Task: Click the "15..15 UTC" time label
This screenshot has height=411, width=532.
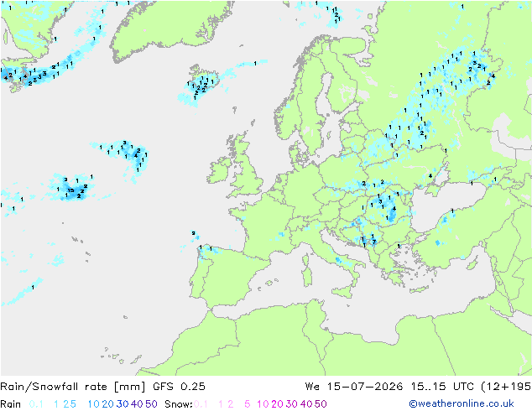Action: pyautogui.click(x=442, y=387)
